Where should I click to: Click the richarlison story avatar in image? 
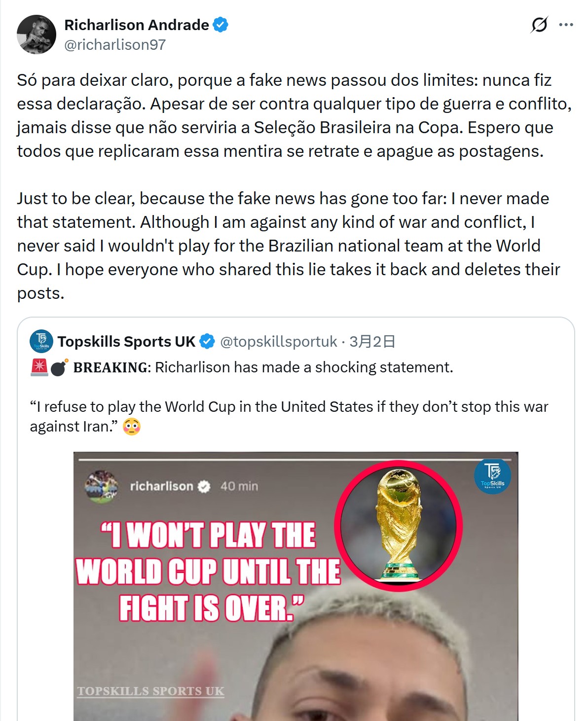click(102, 487)
